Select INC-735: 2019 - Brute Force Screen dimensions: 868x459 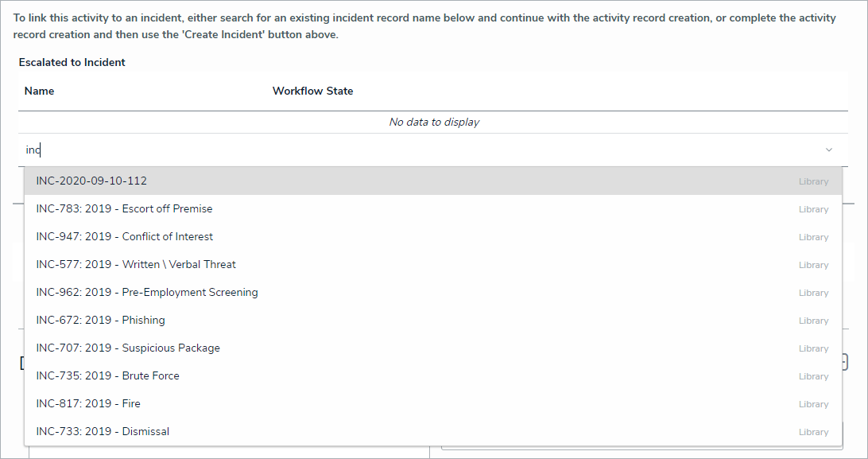click(107, 376)
